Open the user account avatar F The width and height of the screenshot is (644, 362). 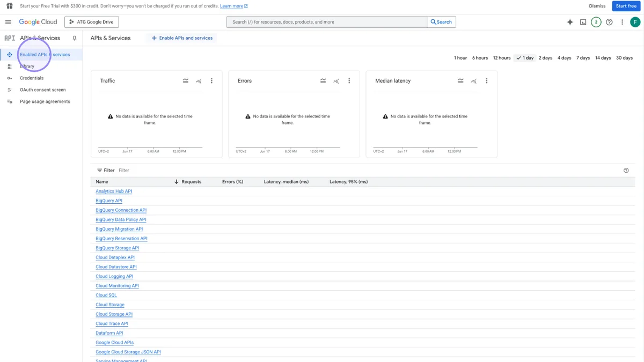[x=635, y=22]
